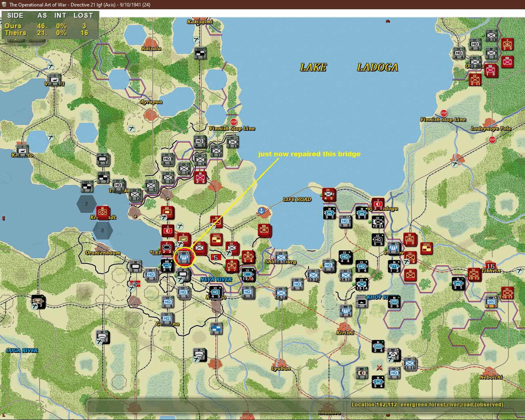
Task: Select the black unit rated 5-2
Action: [38, 302]
